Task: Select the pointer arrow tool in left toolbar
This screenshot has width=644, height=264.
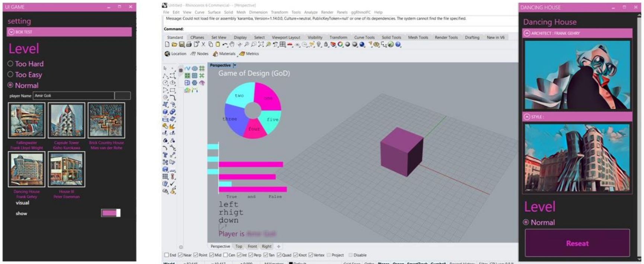Action: 165,68
